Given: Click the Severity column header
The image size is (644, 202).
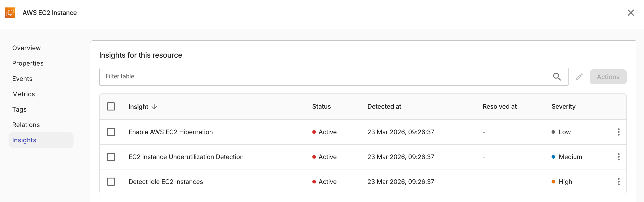Looking at the screenshot, I should 563,106.
